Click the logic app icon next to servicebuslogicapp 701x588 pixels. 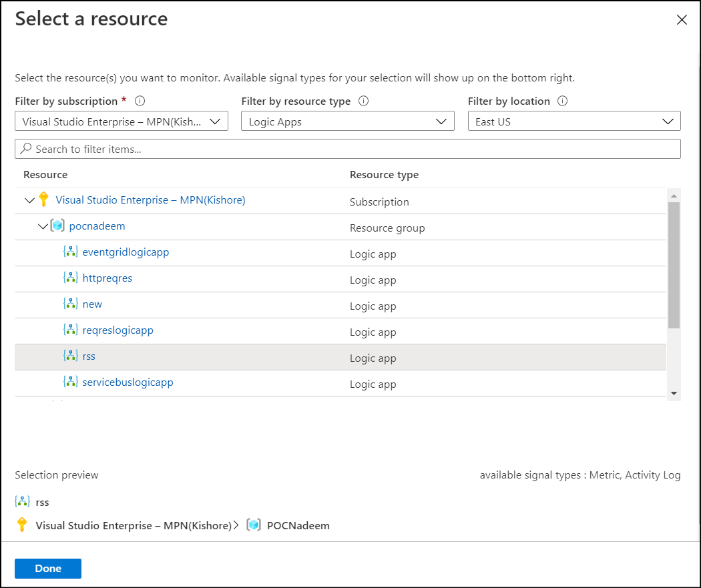71,382
